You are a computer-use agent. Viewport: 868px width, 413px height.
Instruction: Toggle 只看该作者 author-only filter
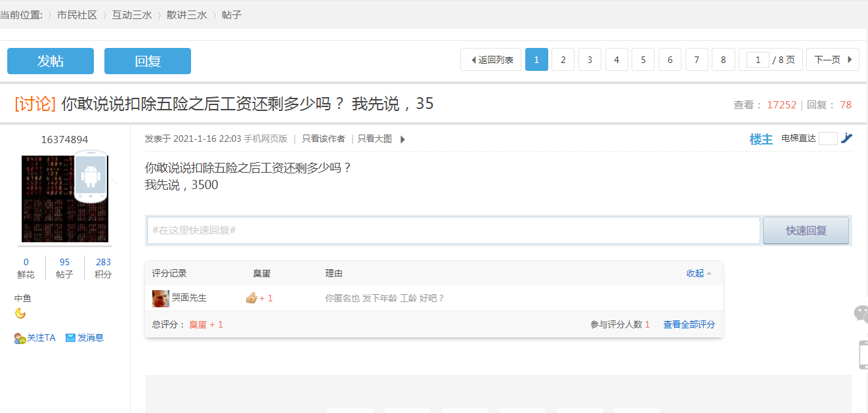tap(323, 139)
